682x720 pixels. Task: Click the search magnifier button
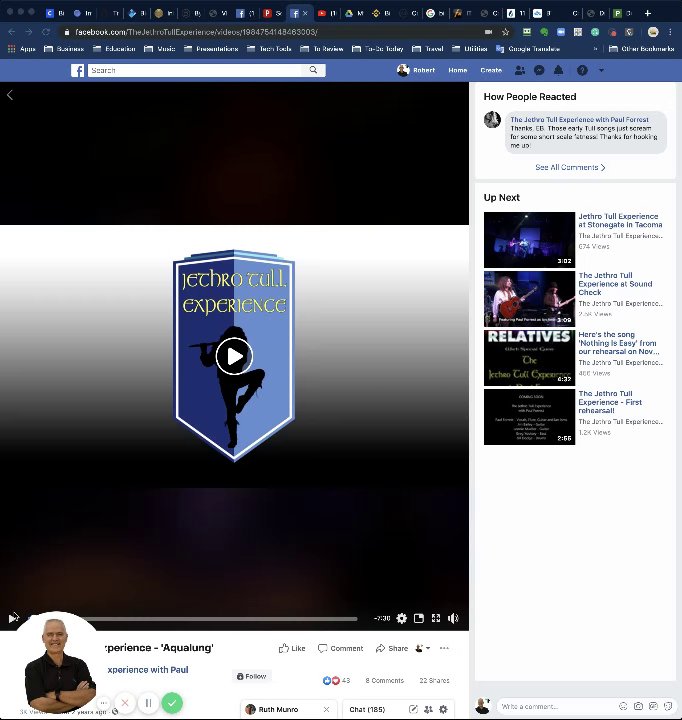coord(313,70)
